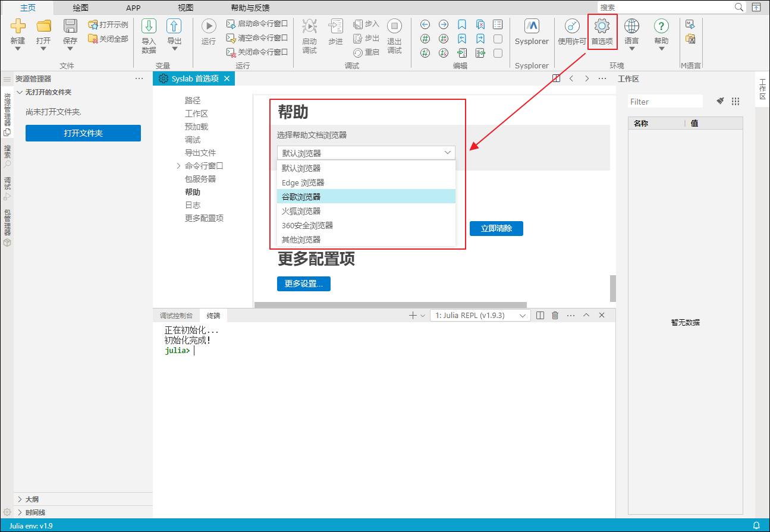
Task: Click the 保存 save icon
Action: (70, 27)
